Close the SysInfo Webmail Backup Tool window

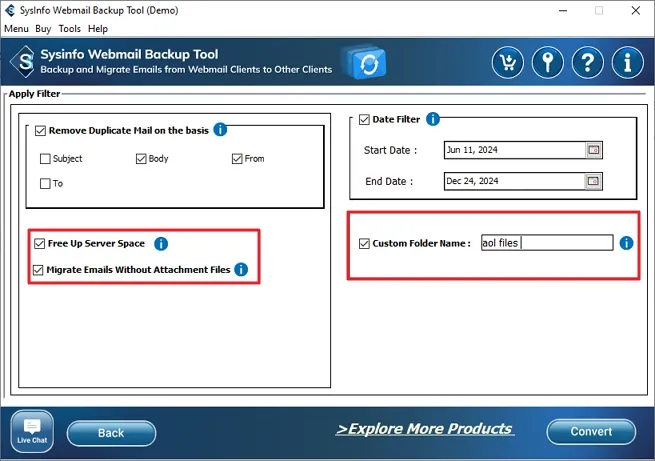click(x=635, y=10)
